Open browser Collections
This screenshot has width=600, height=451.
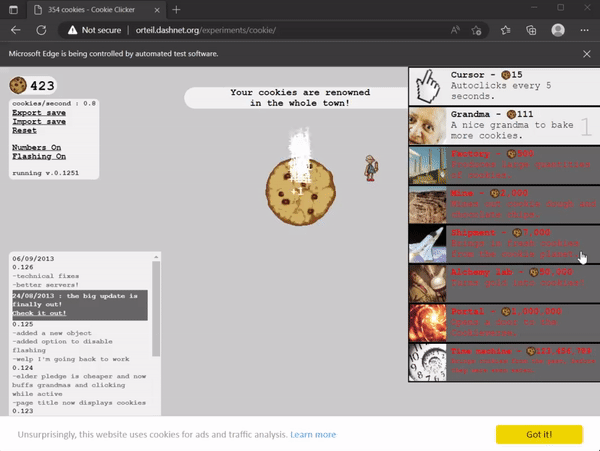point(531,30)
